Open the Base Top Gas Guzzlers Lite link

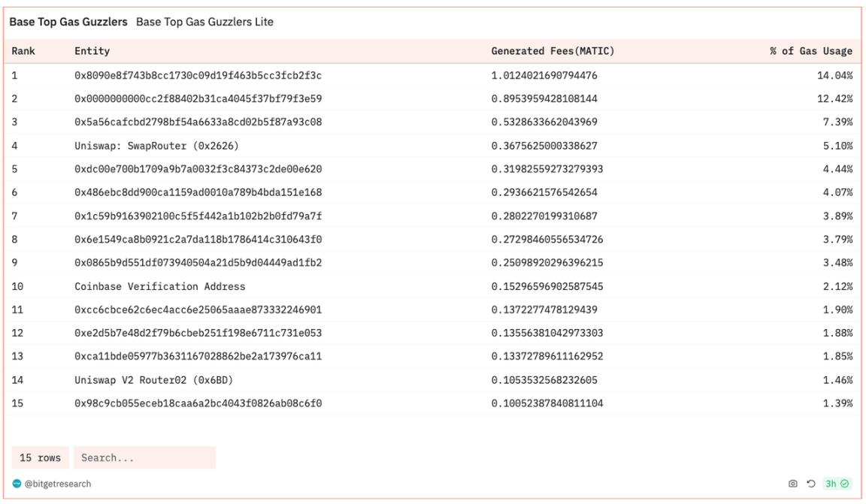coord(204,22)
